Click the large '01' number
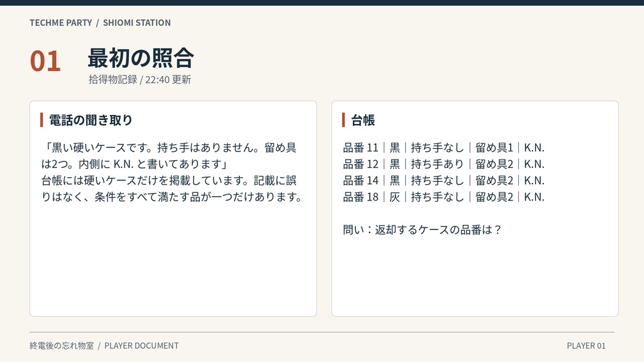The height and width of the screenshot is (362, 644). 45,61
